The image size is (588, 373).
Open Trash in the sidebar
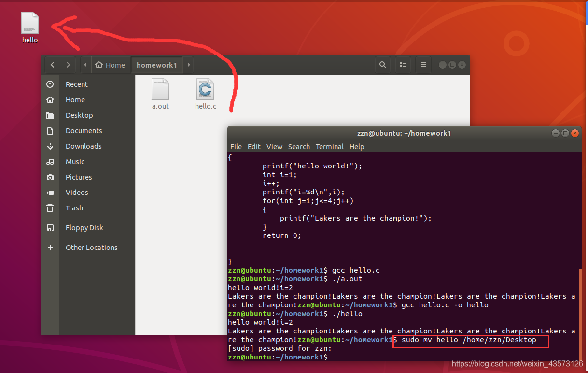pyautogui.click(x=87, y=208)
